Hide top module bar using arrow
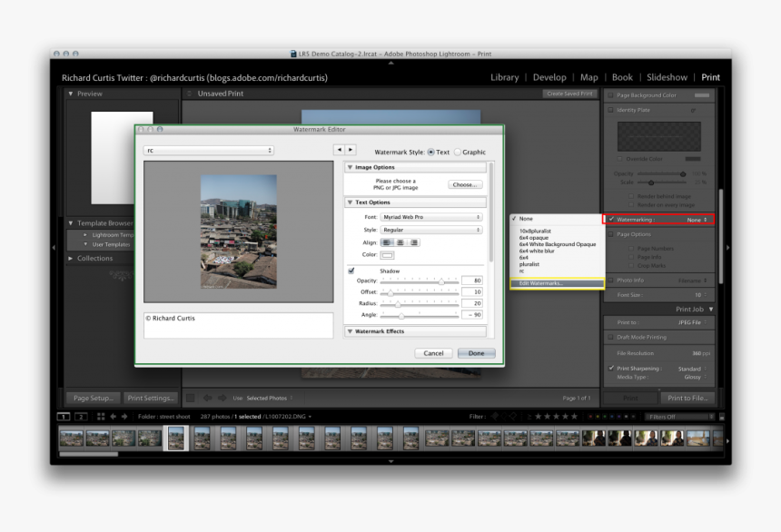This screenshot has height=532, width=781. click(x=391, y=64)
